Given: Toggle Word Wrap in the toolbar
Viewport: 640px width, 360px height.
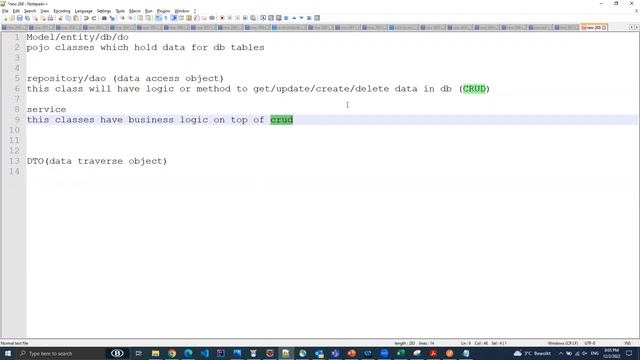Looking at the screenshot, I should (x=158, y=18).
